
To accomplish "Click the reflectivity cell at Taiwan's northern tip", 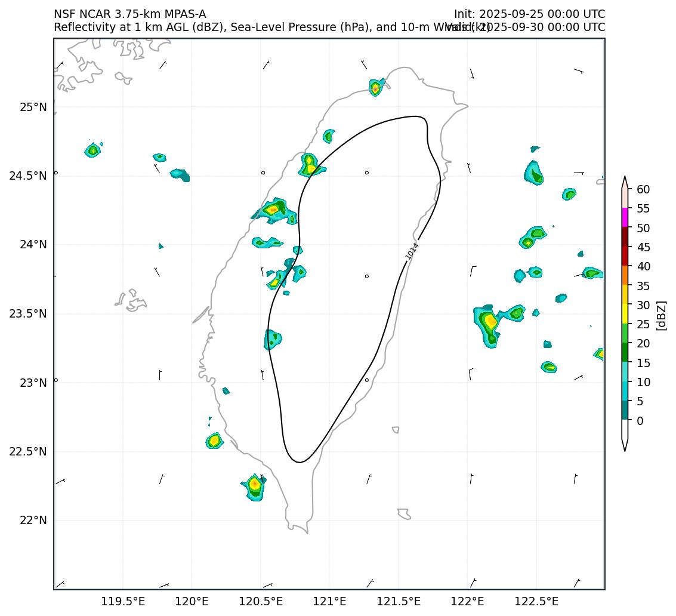I will click(x=376, y=88).
